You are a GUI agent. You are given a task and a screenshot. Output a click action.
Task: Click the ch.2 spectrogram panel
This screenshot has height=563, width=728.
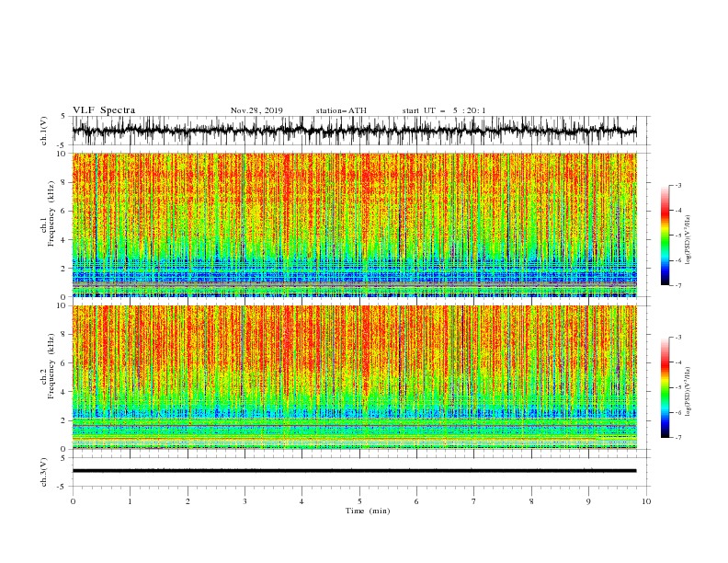coord(354,377)
